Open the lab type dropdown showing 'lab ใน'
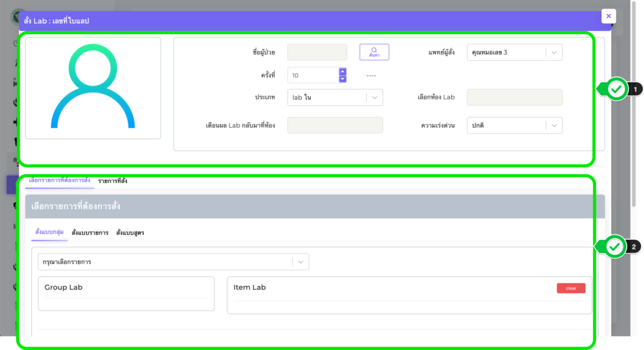Image resolution: width=644 pixels, height=350 pixels. [374, 98]
